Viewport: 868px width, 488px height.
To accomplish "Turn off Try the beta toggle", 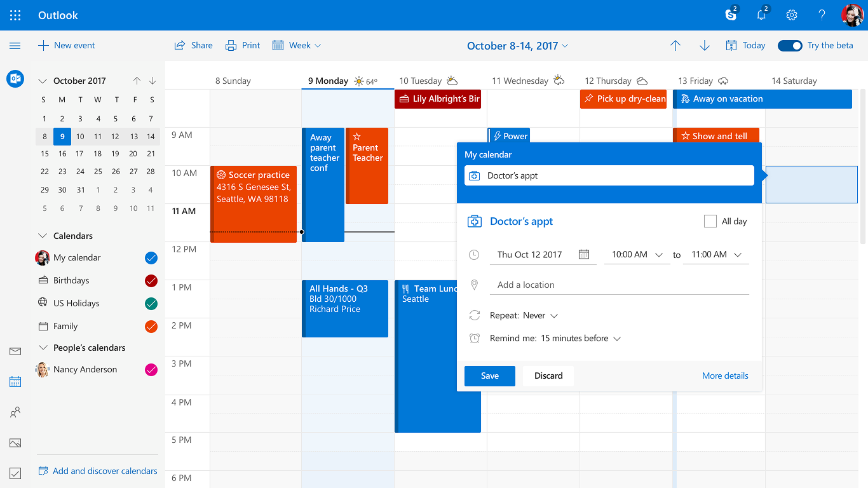I will click(790, 46).
